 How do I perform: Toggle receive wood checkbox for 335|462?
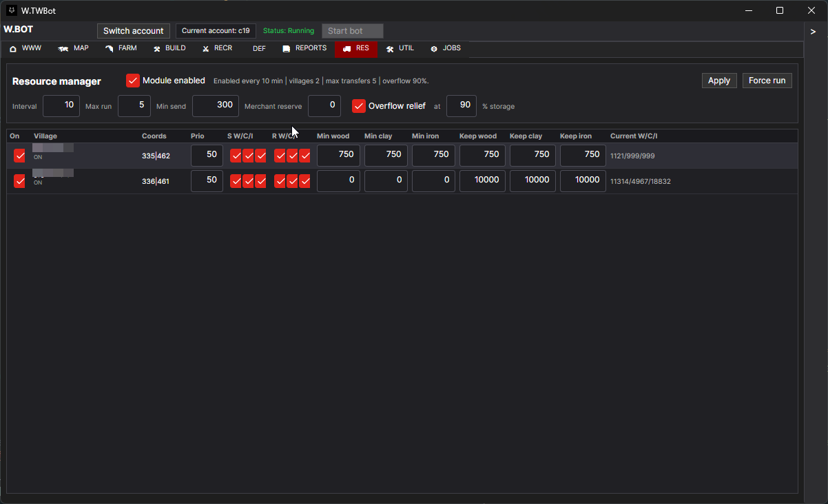(x=280, y=156)
